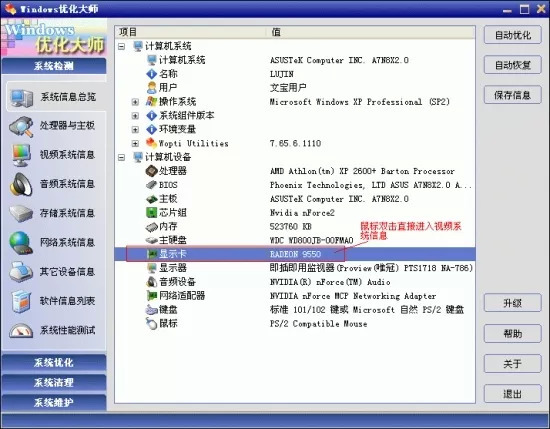
Task: Select the 存储系统信息 drive icon
Action: click(x=21, y=214)
